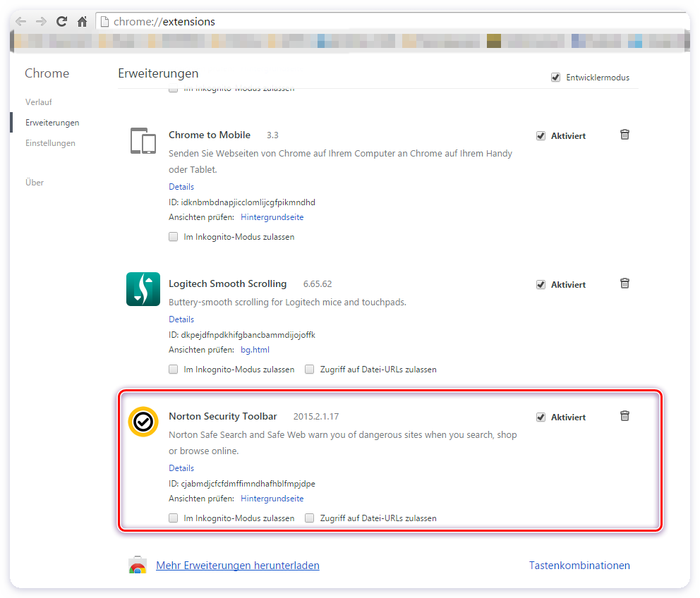Screen dimensions: 700x598
Task: Reload the extensions page
Action: point(61,21)
